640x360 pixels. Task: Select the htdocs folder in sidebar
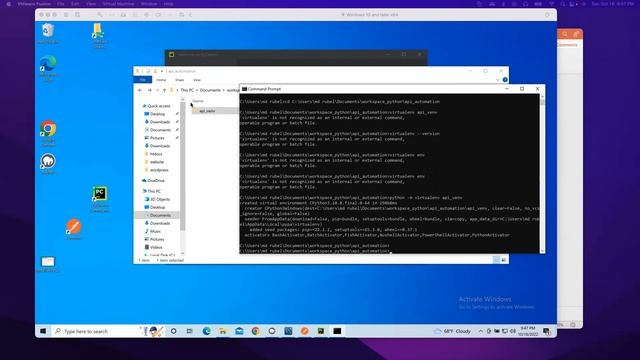click(x=156, y=154)
